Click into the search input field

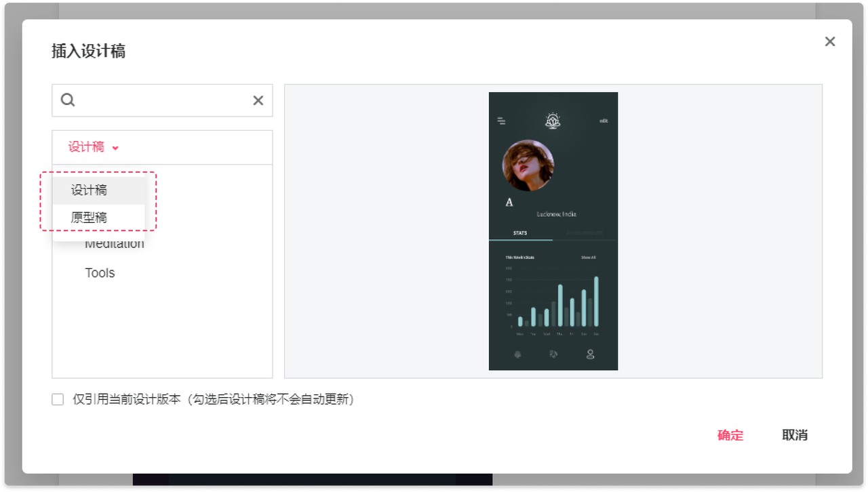[161, 100]
